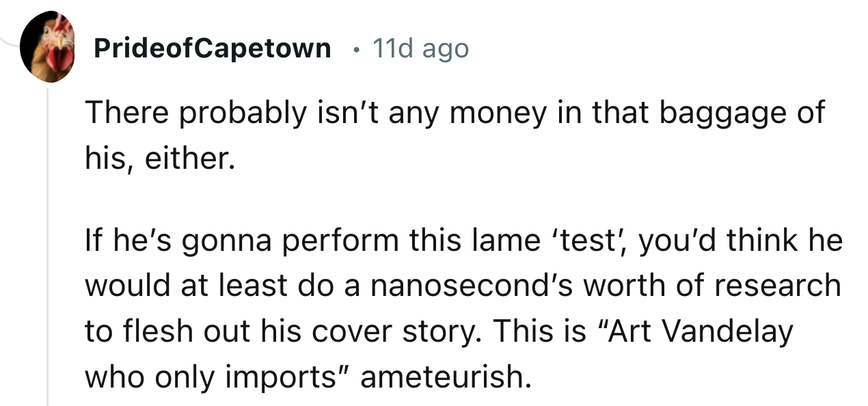Viewport: 868px width, 406px height.
Task: Click the word 'baggage' in the comment
Action: pos(717,114)
